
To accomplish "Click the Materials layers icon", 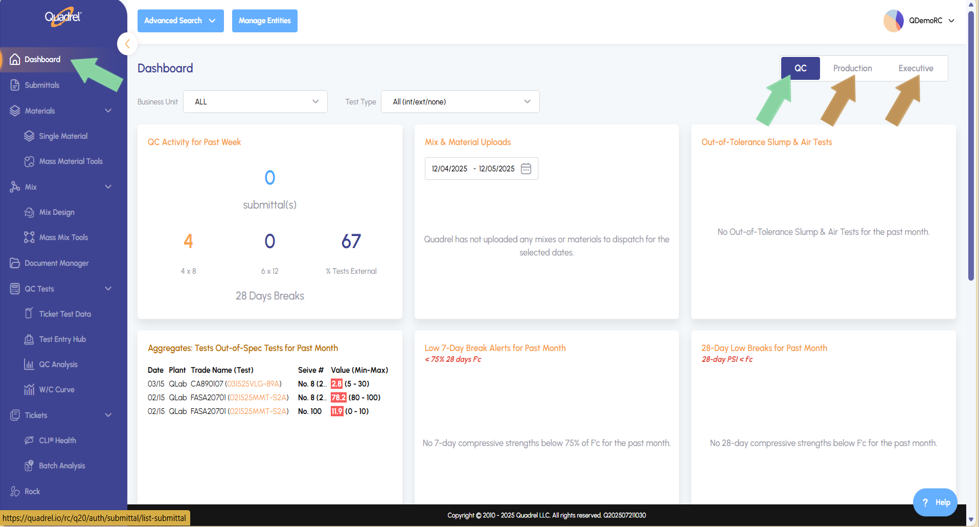I will click(14, 111).
